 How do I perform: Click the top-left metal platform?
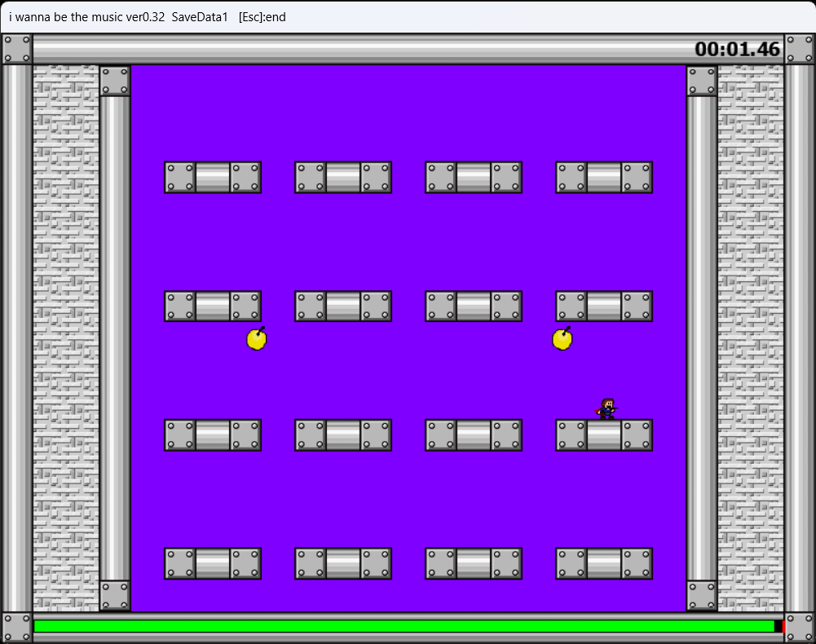tap(213, 177)
